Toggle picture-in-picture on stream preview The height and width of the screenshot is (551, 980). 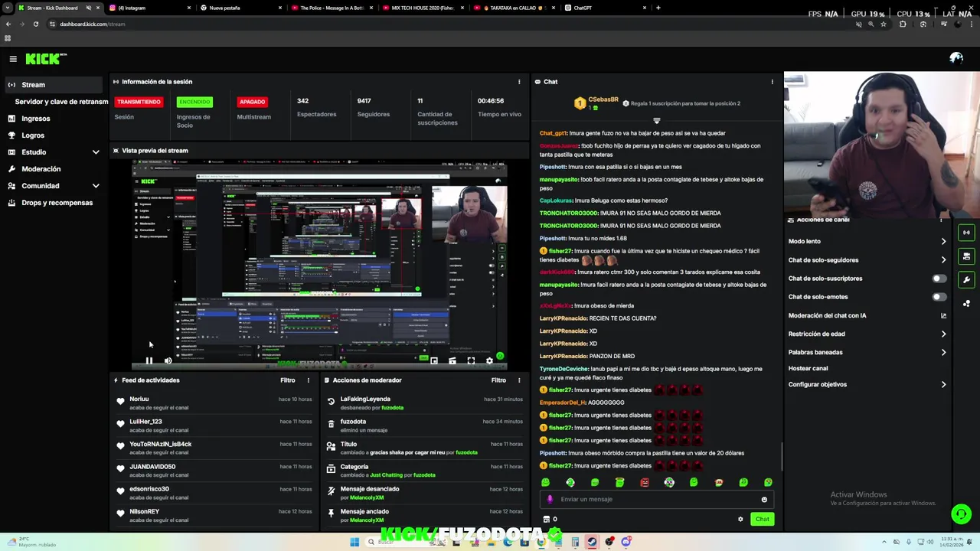(x=434, y=360)
